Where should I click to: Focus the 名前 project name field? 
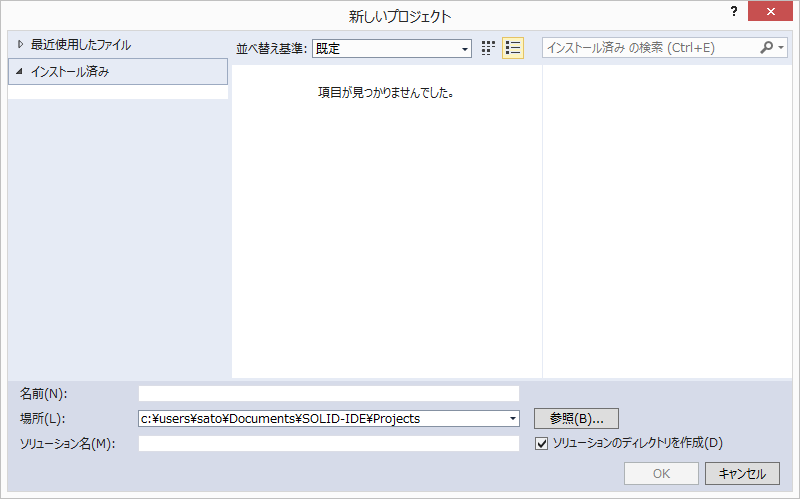(329, 393)
